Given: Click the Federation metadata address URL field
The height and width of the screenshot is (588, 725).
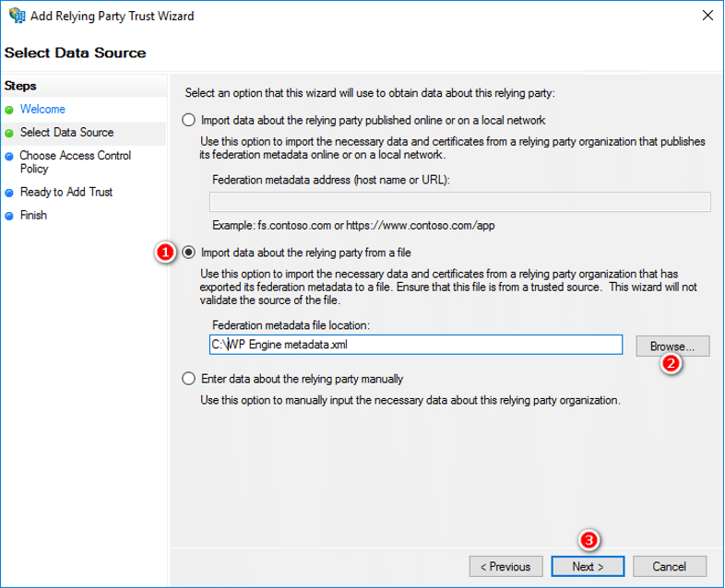Looking at the screenshot, I should [459, 203].
